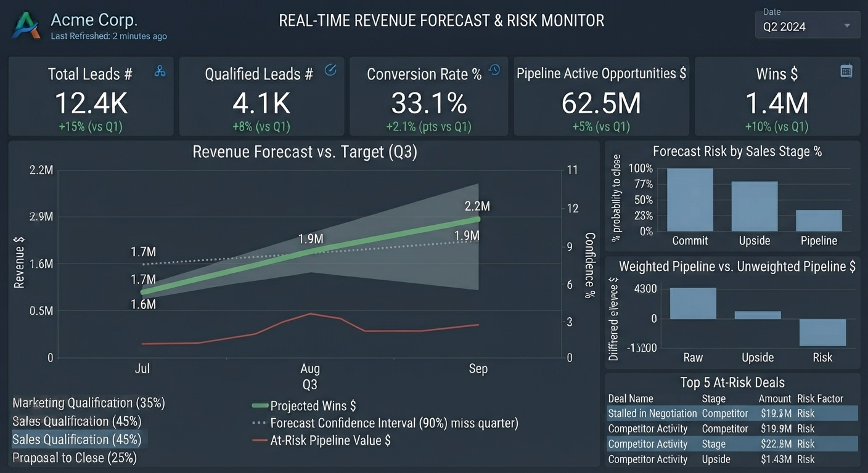Click the Acme Corp. logo icon

pos(27,25)
